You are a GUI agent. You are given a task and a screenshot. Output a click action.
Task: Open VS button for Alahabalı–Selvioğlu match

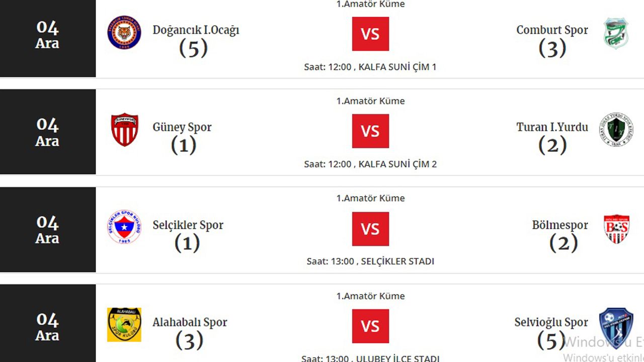pos(370,326)
